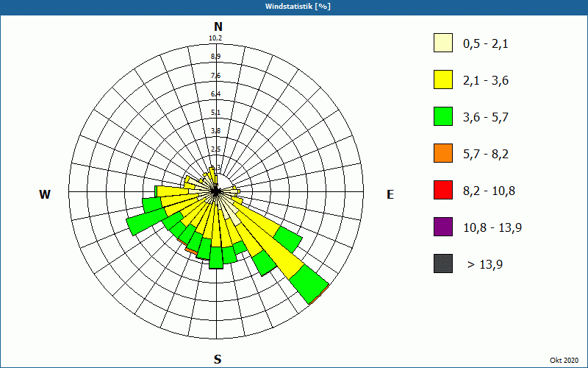Click the '5,7 - 8,2' legend text
Screen dimensions: 588x368
pos(486,155)
